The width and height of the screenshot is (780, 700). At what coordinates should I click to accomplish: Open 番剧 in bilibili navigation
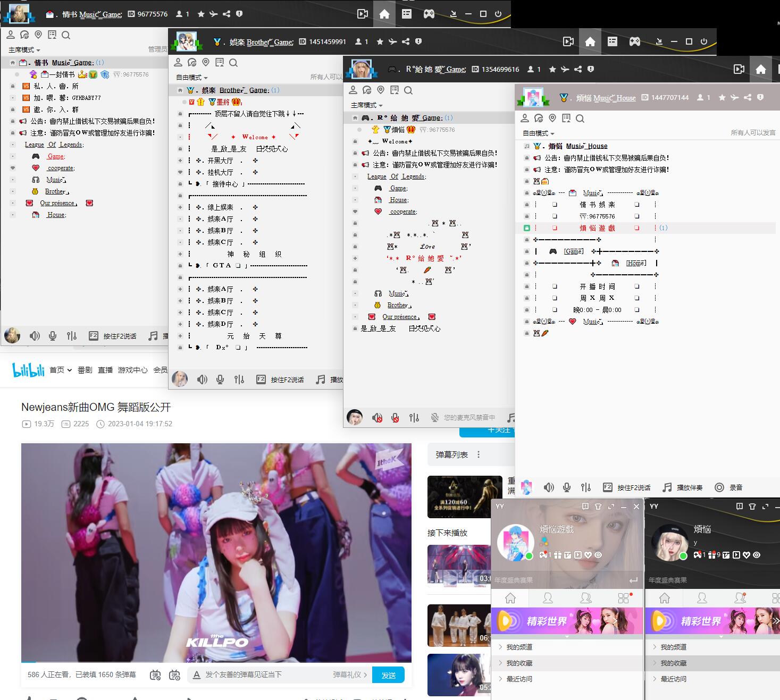[x=85, y=370]
